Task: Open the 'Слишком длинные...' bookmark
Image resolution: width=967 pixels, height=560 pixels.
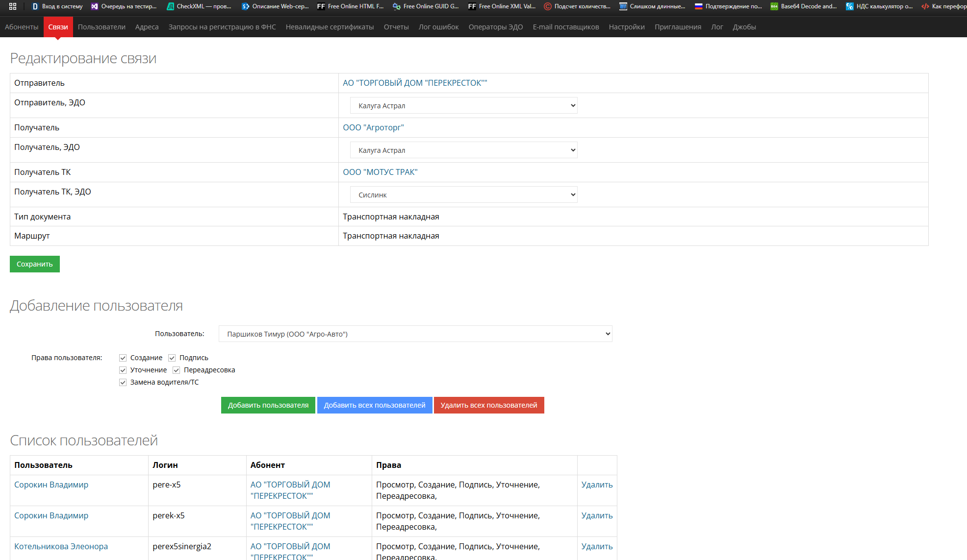Action: [653, 6]
